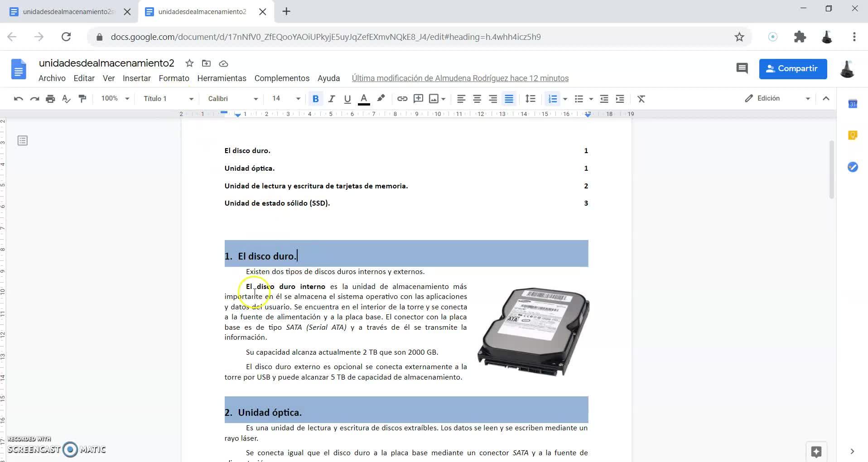This screenshot has height=462, width=868.
Task: Open the text color picker
Action: [364, 99]
